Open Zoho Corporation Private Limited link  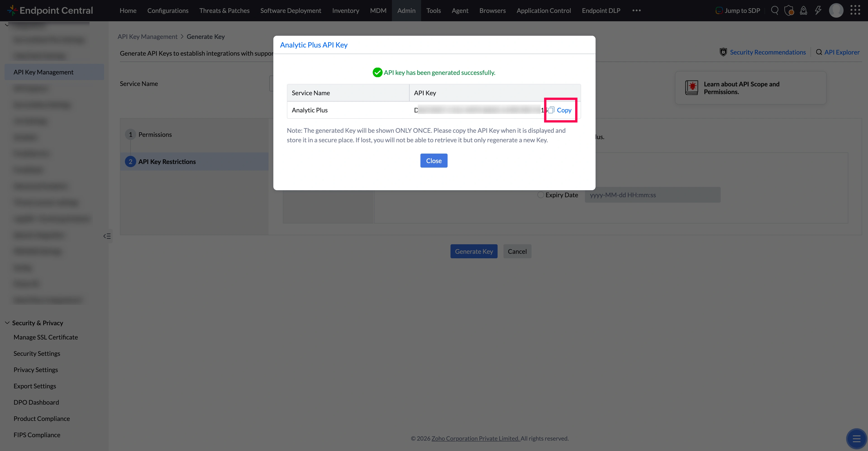[475, 438]
